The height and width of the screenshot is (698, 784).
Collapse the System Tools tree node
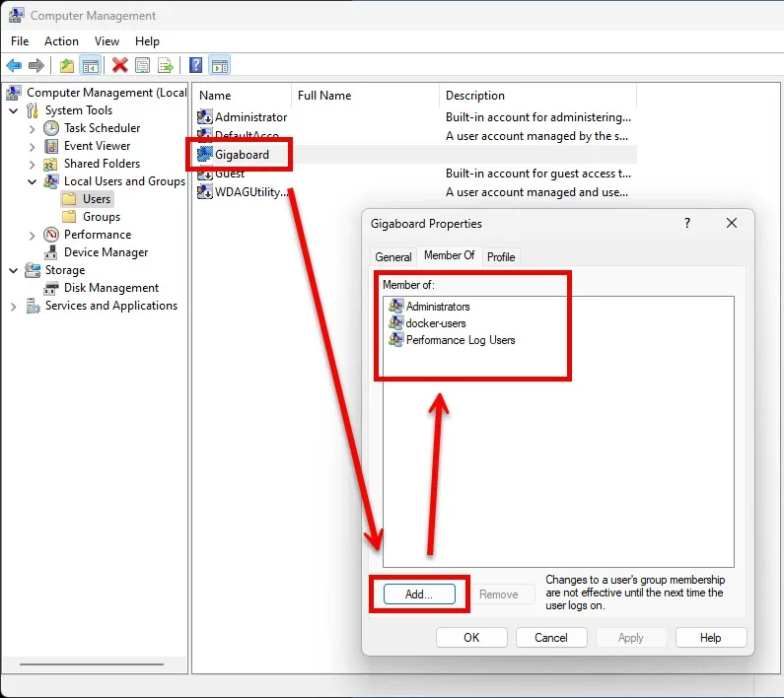[x=14, y=110]
